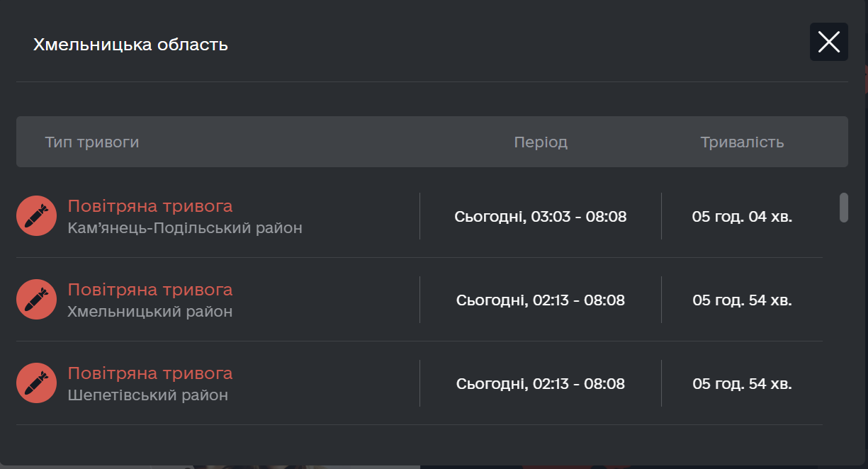
Task: Select the Тип тривоги column header
Action: (x=92, y=142)
